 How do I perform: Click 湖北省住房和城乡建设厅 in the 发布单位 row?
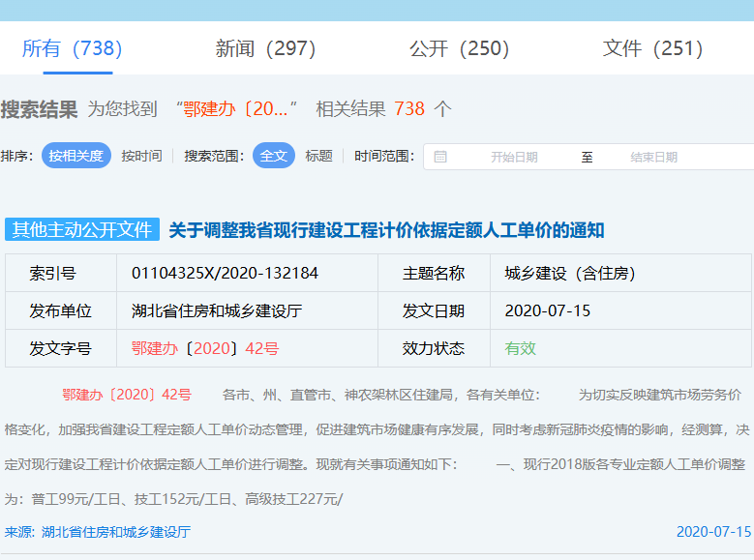click(x=217, y=310)
